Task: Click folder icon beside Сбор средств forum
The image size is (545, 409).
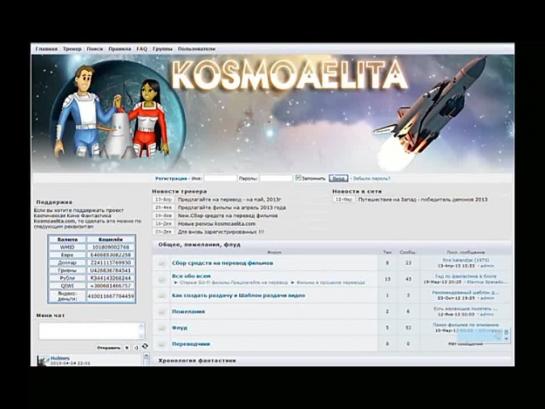Action: pyautogui.click(x=162, y=263)
